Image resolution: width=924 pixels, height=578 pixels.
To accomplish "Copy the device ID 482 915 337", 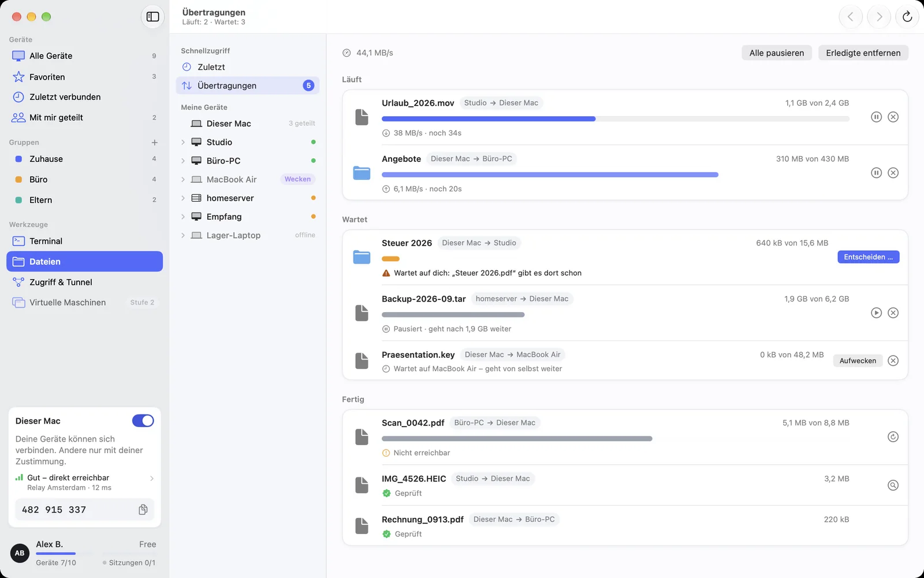I will click(x=143, y=510).
